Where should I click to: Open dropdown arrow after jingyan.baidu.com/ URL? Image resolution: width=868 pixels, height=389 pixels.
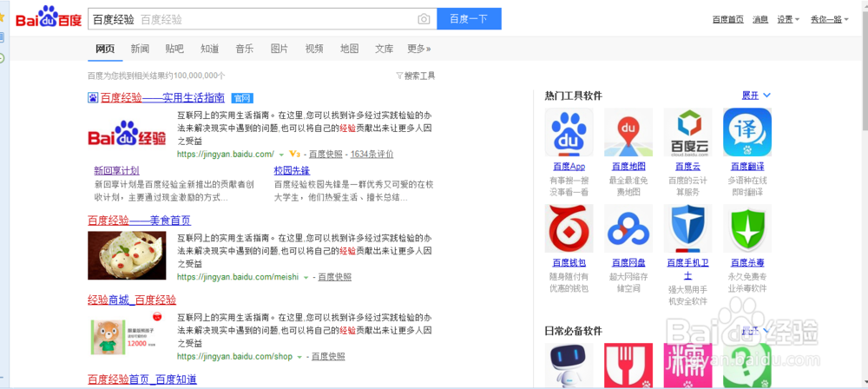(x=281, y=155)
